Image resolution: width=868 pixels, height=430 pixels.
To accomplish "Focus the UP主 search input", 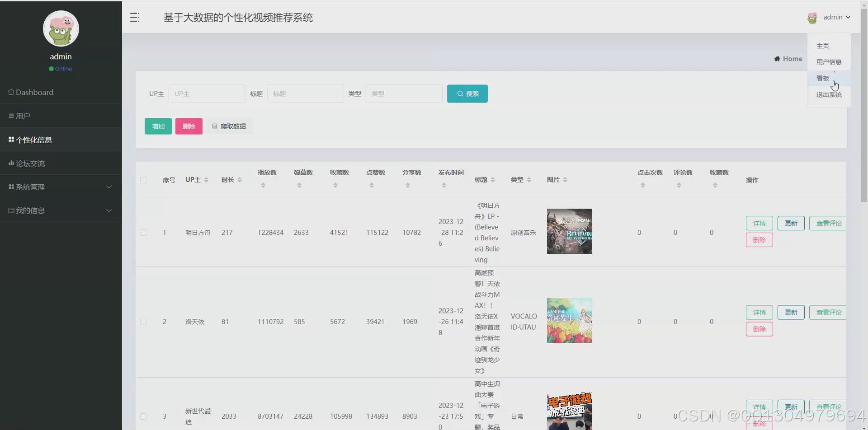I will [x=207, y=93].
